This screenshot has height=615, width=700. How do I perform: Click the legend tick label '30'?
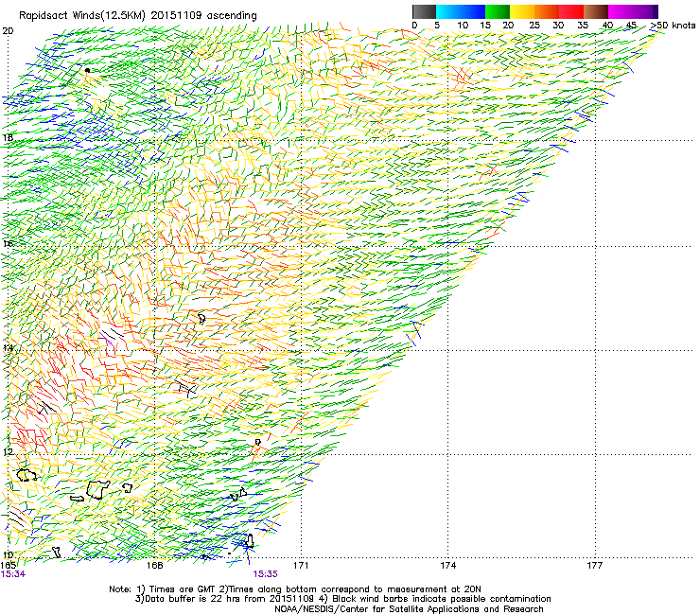point(558,26)
